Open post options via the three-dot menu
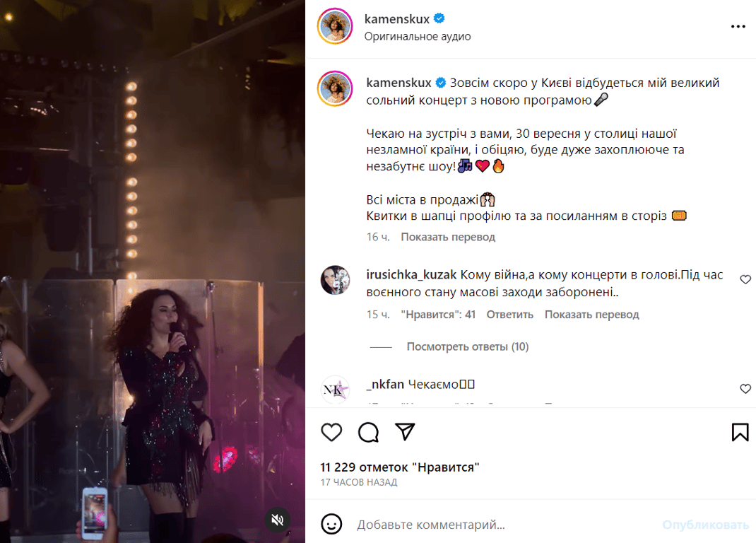756x543 pixels. (x=738, y=26)
